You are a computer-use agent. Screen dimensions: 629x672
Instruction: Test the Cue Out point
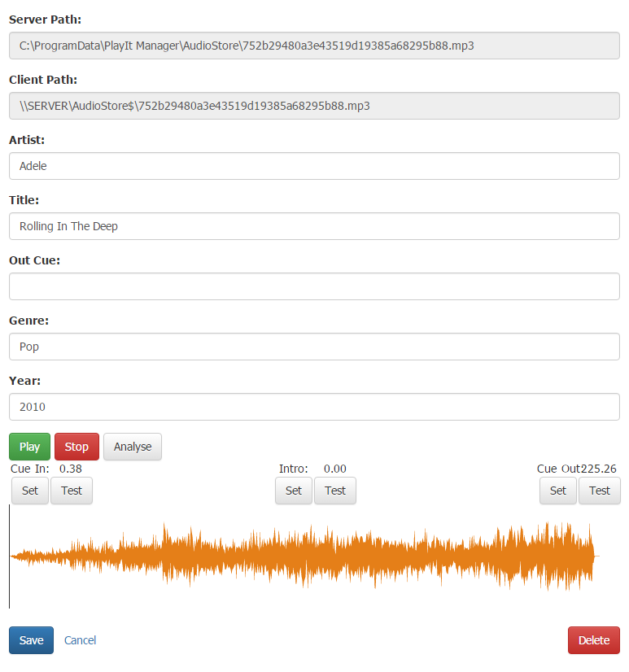click(600, 491)
